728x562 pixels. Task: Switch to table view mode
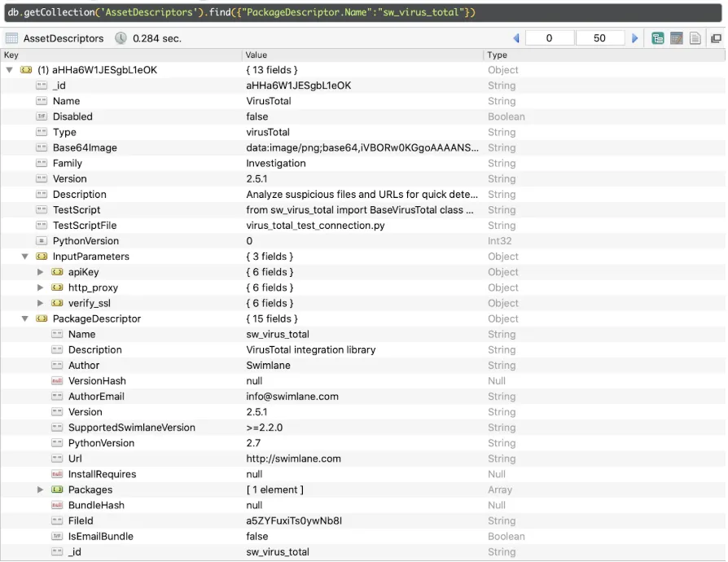click(x=677, y=38)
